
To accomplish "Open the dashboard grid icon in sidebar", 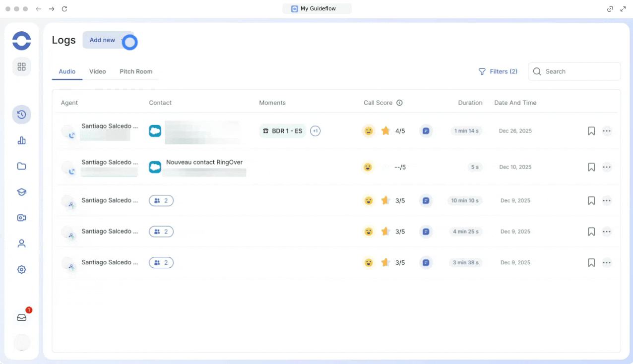I will 21,66.
